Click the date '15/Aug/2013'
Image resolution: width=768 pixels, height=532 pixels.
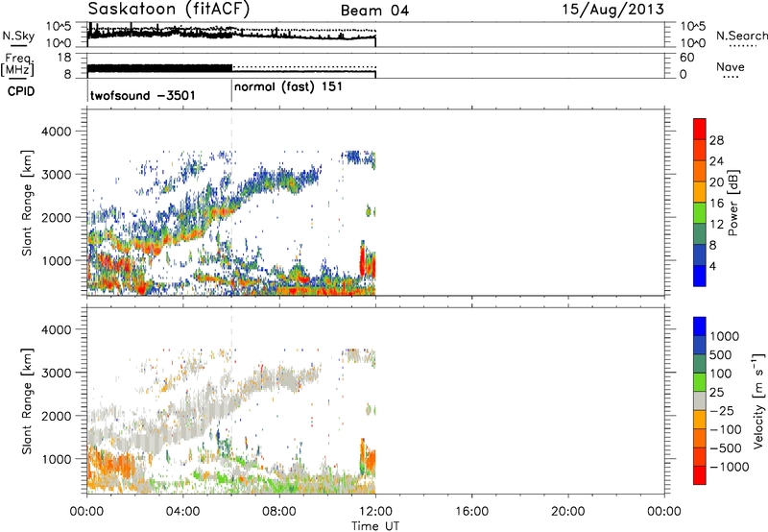613,10
